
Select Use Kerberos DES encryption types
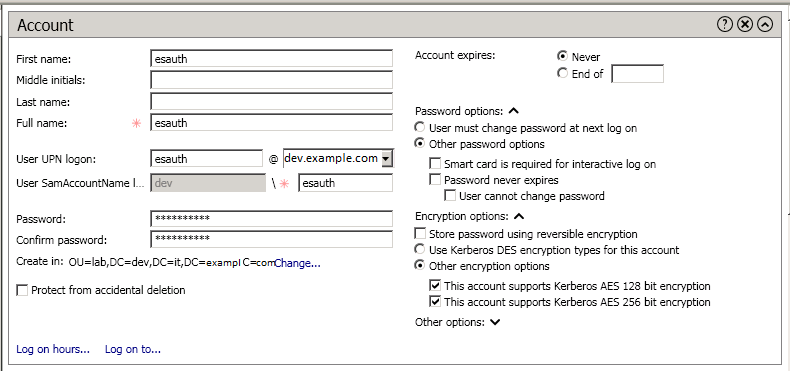click(419, 250)
